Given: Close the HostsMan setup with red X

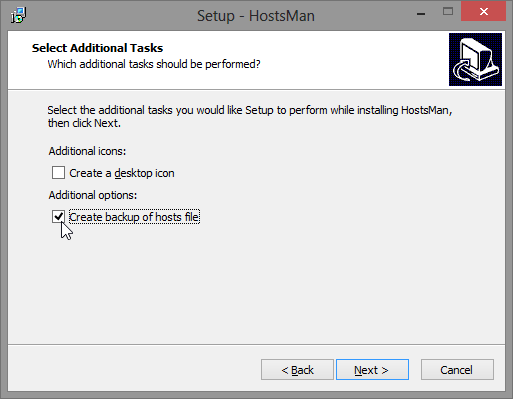Looking at the screenshot, I should pyautogui.click(x=484, y=12).
